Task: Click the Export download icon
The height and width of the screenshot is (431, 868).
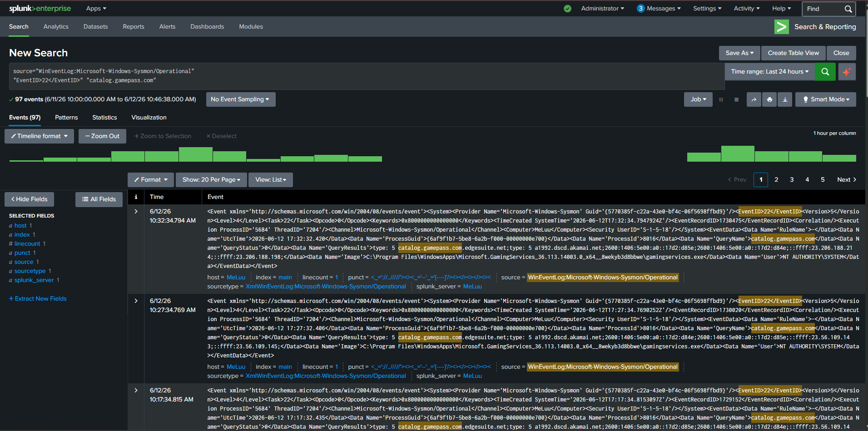Action: pyautogui.click(x=785, y=99)
